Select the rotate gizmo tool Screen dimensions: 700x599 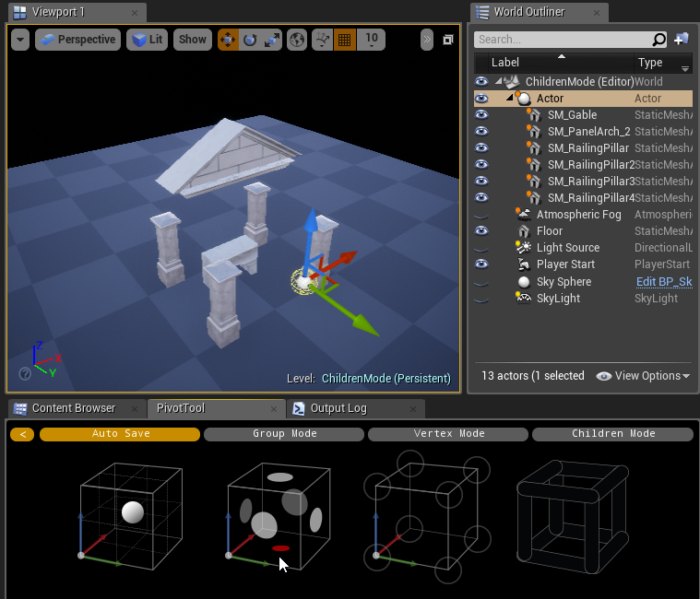pyautogui.click(x=250, y=40)
